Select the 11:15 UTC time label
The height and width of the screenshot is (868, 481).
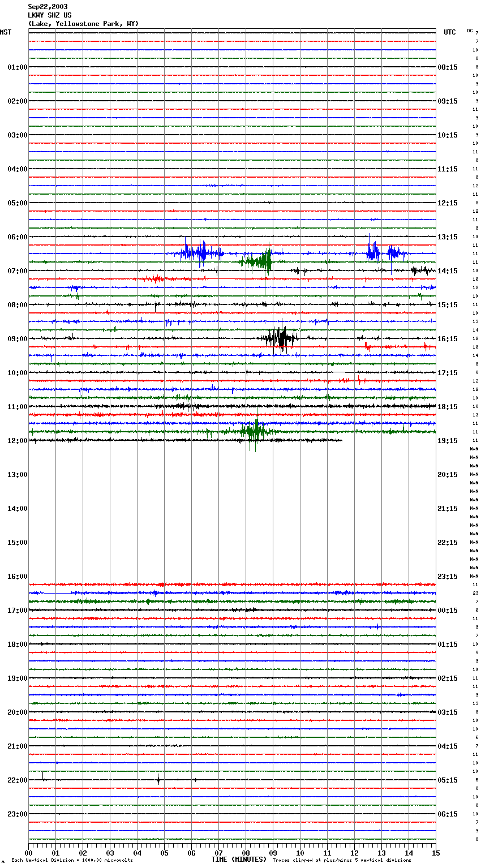[448, 169]
